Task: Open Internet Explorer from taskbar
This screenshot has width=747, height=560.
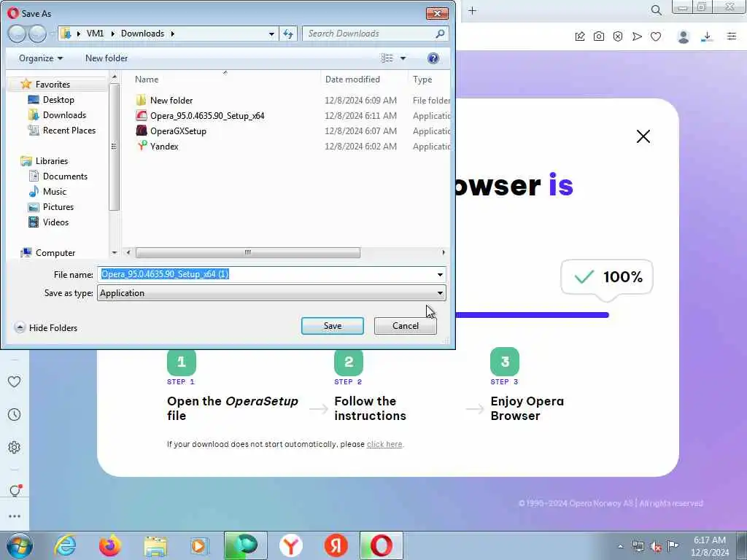Action: click(x=65, y=545)
